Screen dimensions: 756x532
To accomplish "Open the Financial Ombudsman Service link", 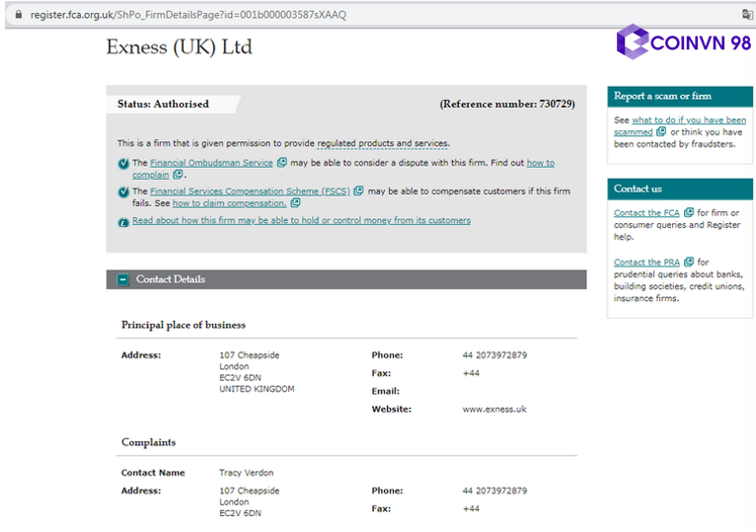I will [211, 163].
